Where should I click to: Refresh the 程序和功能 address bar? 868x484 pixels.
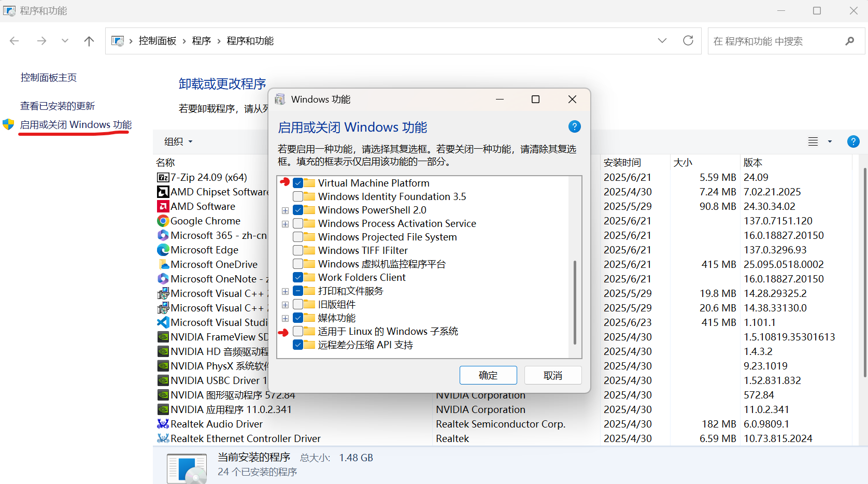[688, 40]
